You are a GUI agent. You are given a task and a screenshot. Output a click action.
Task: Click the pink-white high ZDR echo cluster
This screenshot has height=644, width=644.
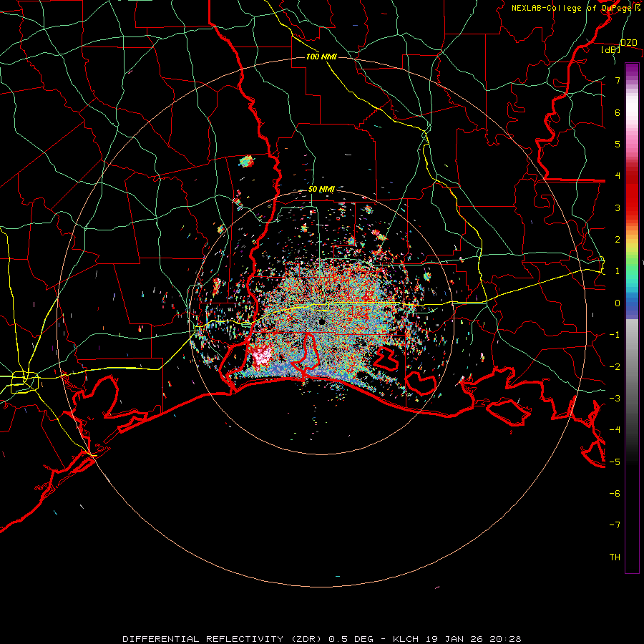click(262, 356)
